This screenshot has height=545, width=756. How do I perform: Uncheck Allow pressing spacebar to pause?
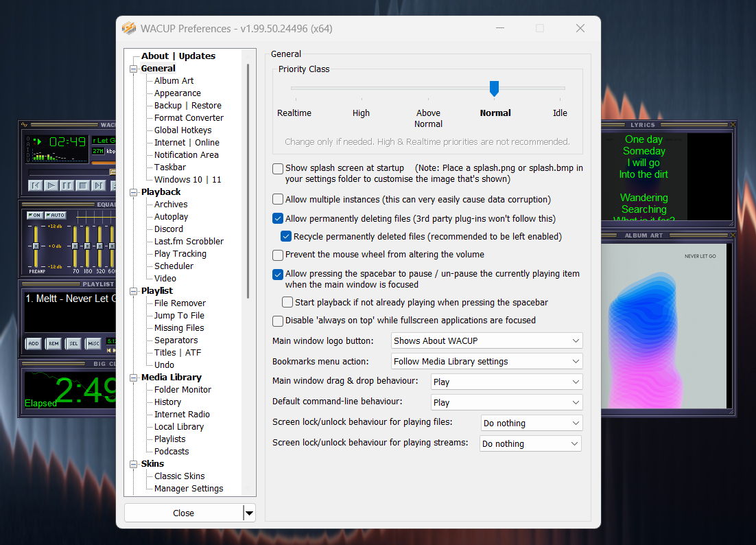pos(278,274)
